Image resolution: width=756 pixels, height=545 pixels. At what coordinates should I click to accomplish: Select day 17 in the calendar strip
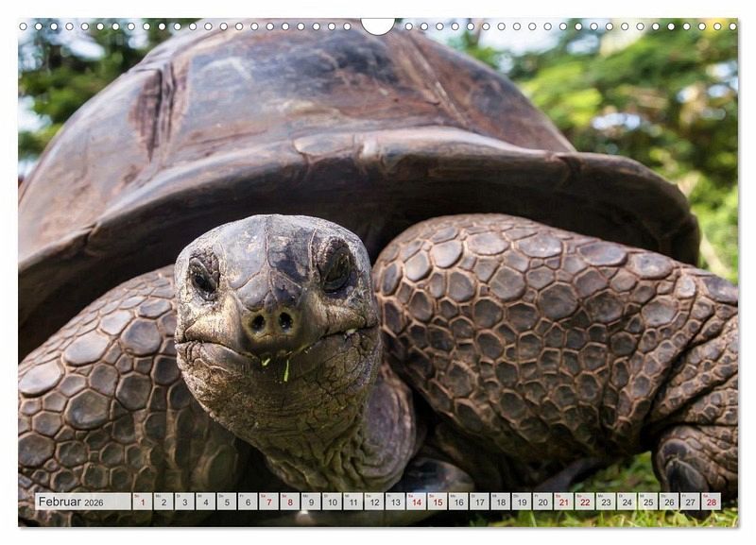click(x=479, y=502)
